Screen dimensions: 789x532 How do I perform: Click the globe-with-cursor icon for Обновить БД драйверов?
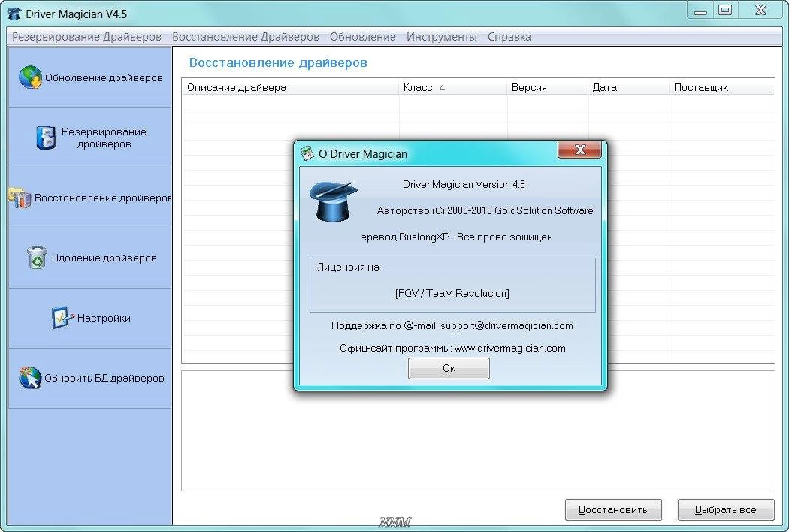point(30,378)
